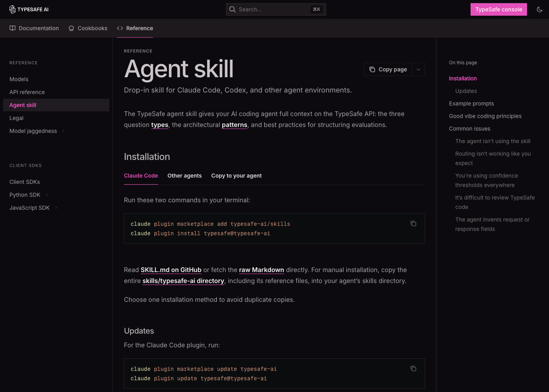The width and height of the screenshot is (549, 392).
Task: Open the question types link
Action: pyautogui.click(x=160, y=125)
